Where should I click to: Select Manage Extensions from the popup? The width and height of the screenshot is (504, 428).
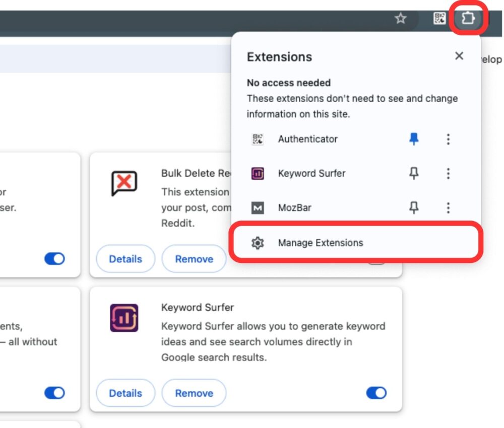point(321,243)
